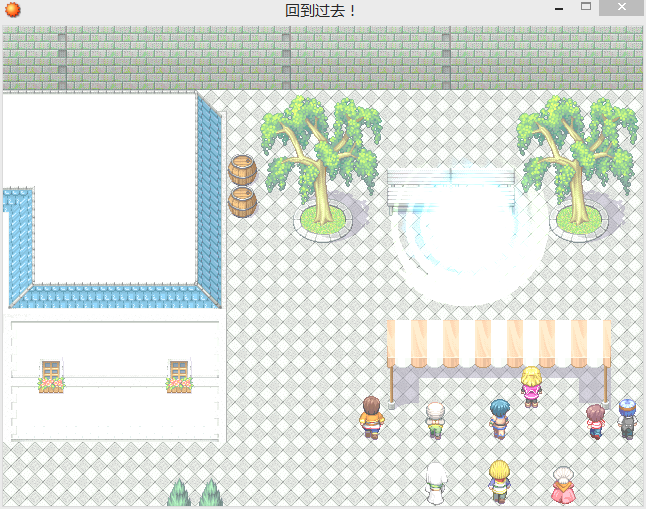Click the striped market stall awning

click(499, 344)
